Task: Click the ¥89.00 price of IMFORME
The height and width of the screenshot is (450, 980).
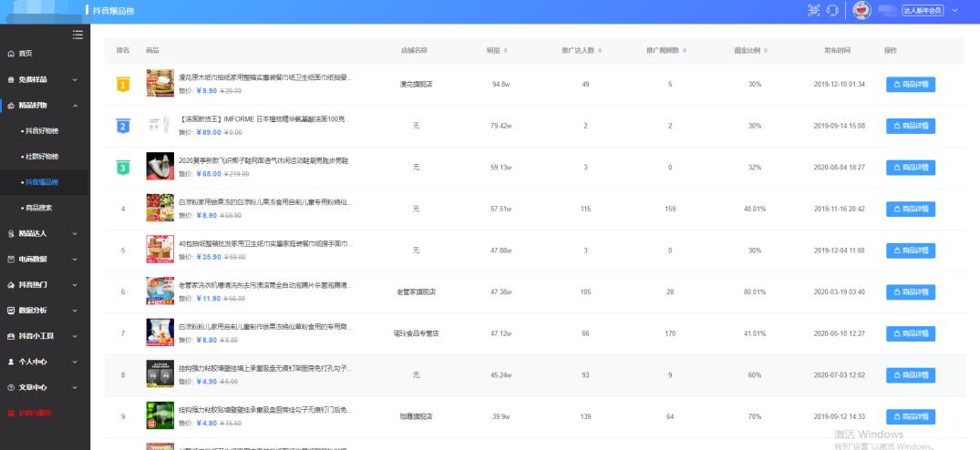Action: pyautogui.click(x=208, y=132)
